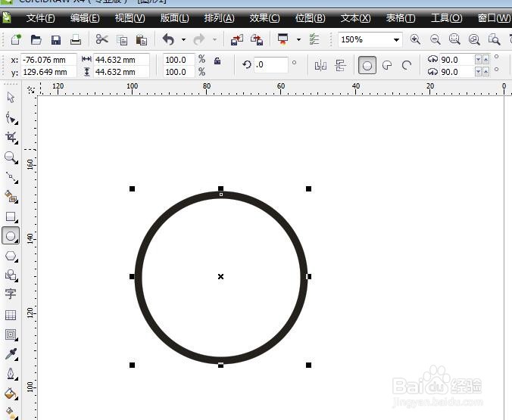Choose the Arc shape mode
This screenshot has width=512, height=420.
click(x=407, y=65)
